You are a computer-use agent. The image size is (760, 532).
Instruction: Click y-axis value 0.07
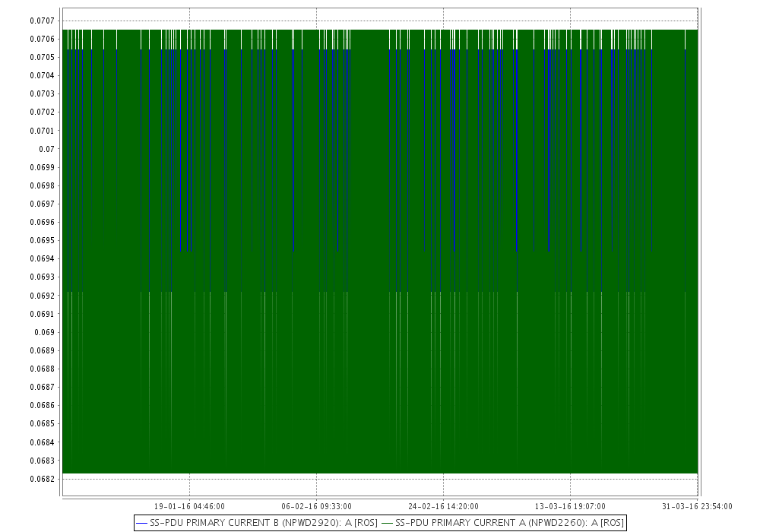point(46,149)
